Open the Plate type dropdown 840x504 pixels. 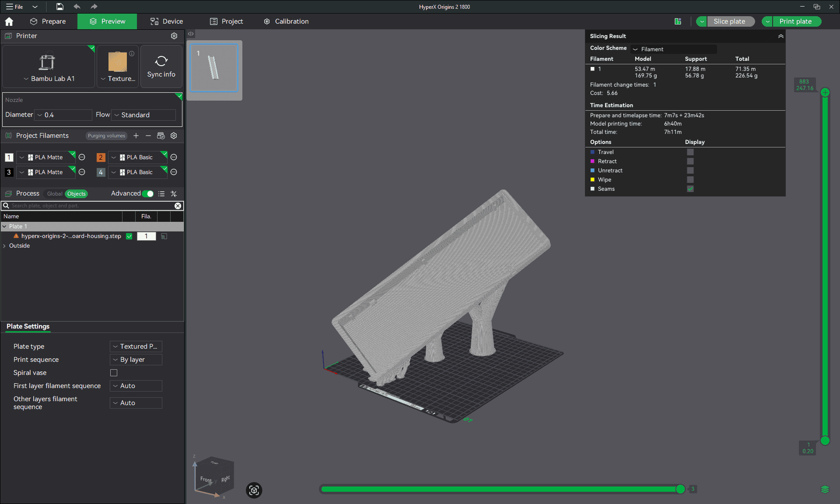(x=136, y=346)
